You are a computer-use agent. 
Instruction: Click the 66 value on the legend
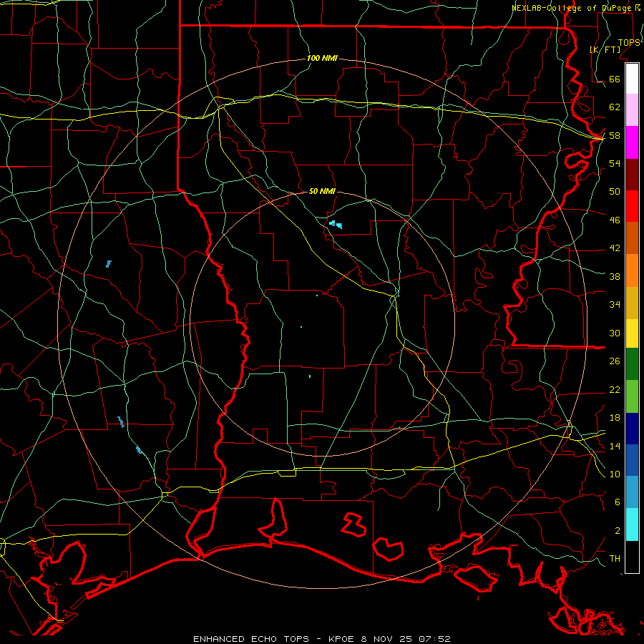(x=615, y=79)
